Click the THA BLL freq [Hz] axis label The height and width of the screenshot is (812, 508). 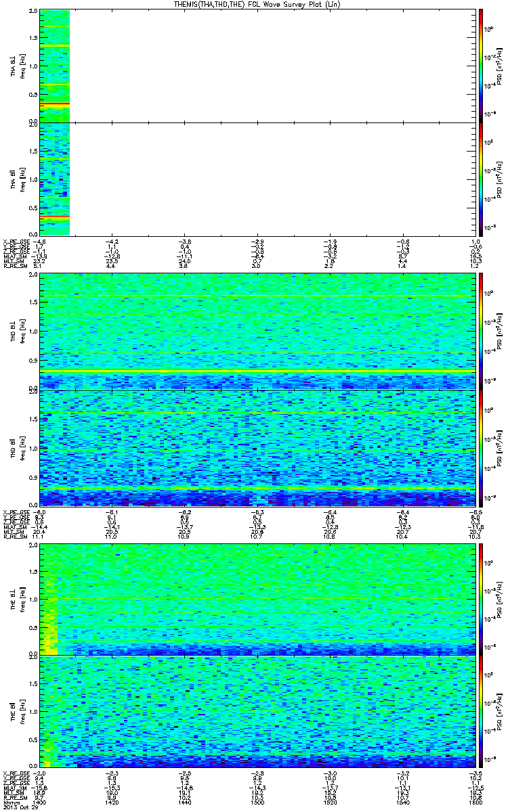coord(22,66)
